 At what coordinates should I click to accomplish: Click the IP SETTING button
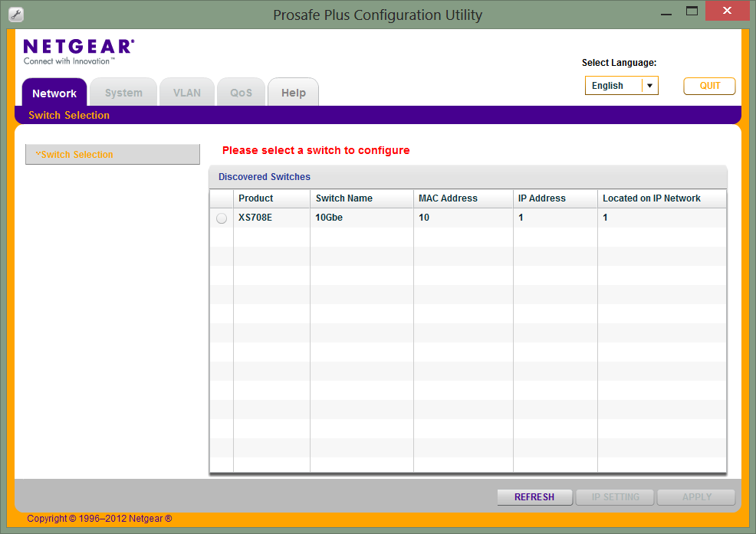(x=616, y=497)
